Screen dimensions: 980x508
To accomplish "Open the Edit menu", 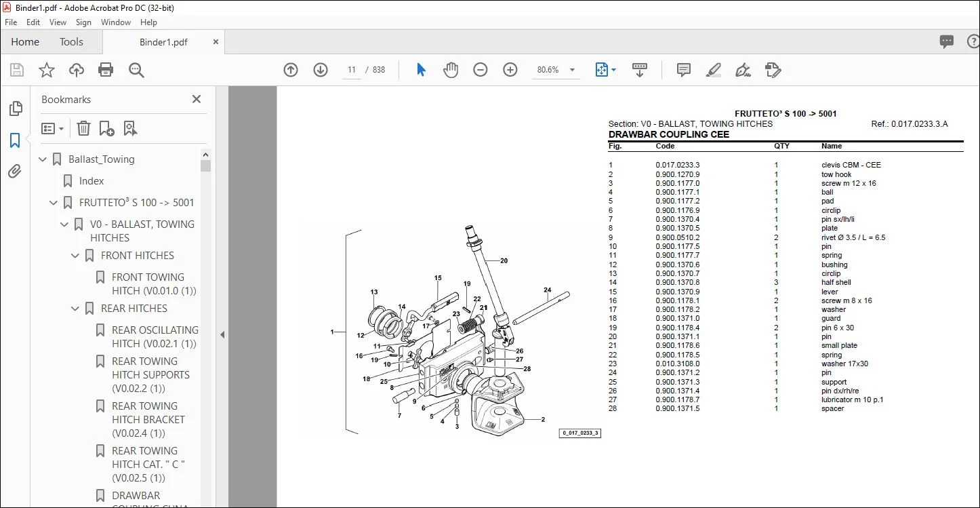I will point(33,22).
